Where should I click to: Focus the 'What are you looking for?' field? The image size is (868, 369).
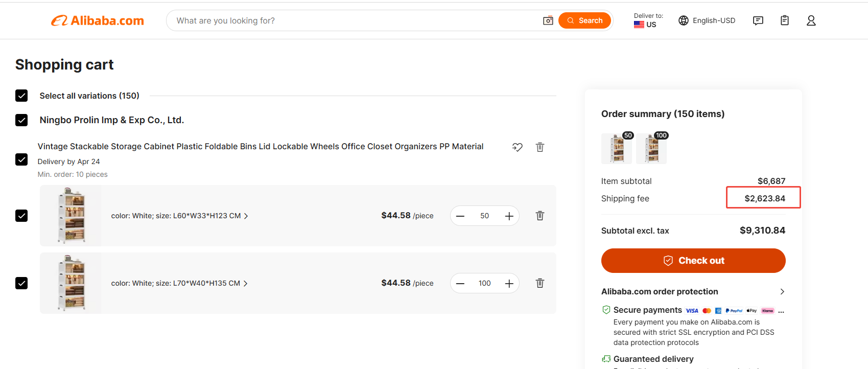click(353, 20)
